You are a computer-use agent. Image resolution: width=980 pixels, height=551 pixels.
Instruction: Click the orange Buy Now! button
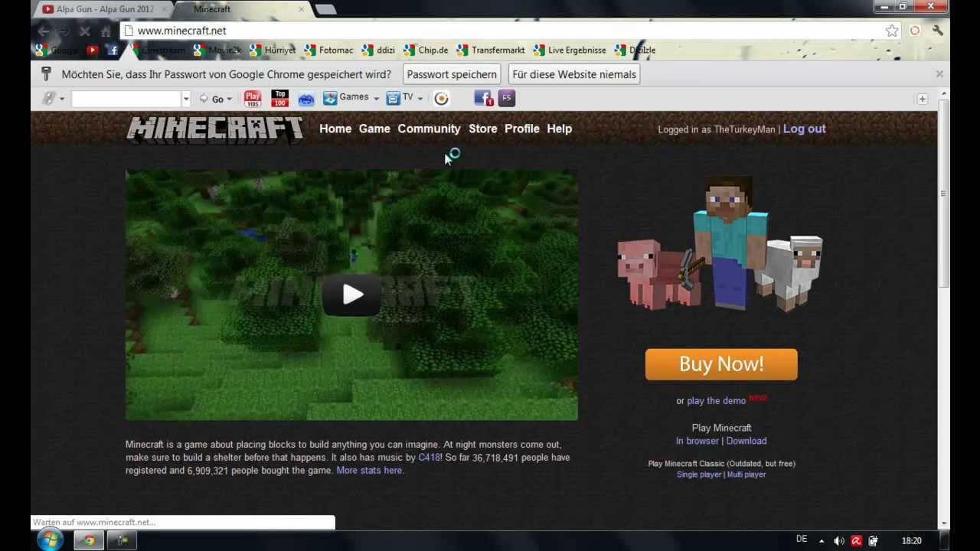coord(721,364)
